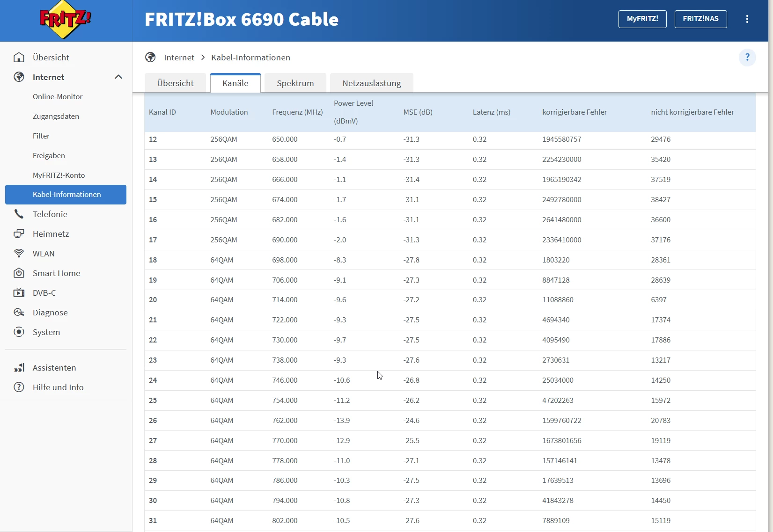Screen dimensions: 773x532
Task: Click the breadcrumb globe icon
Action: (x=150, y=58)
